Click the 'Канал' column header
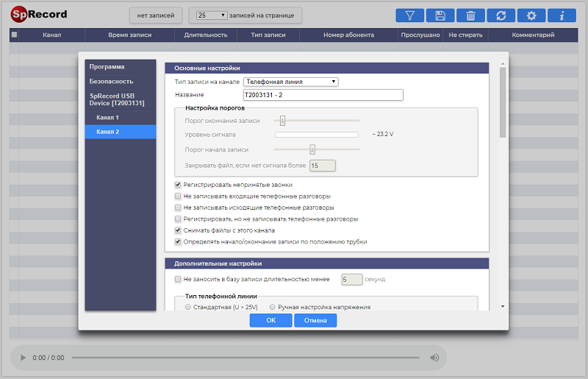The image size is (588, 379). tap(51, 35)
